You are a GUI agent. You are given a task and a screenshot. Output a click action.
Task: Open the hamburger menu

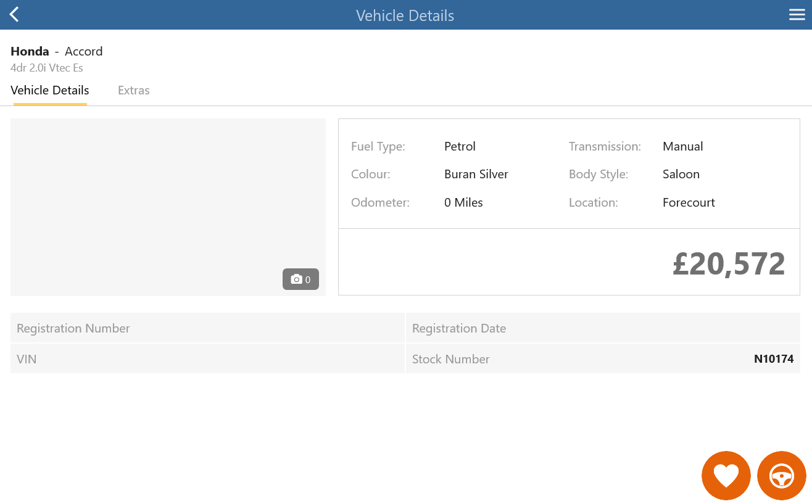point(797,15)
